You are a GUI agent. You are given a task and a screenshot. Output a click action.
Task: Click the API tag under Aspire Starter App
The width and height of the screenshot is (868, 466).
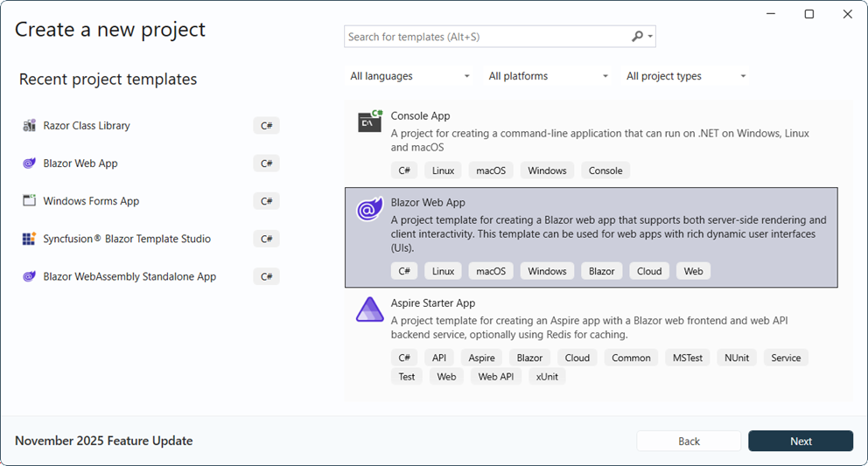pyautogui.click(x=439, y=358)
